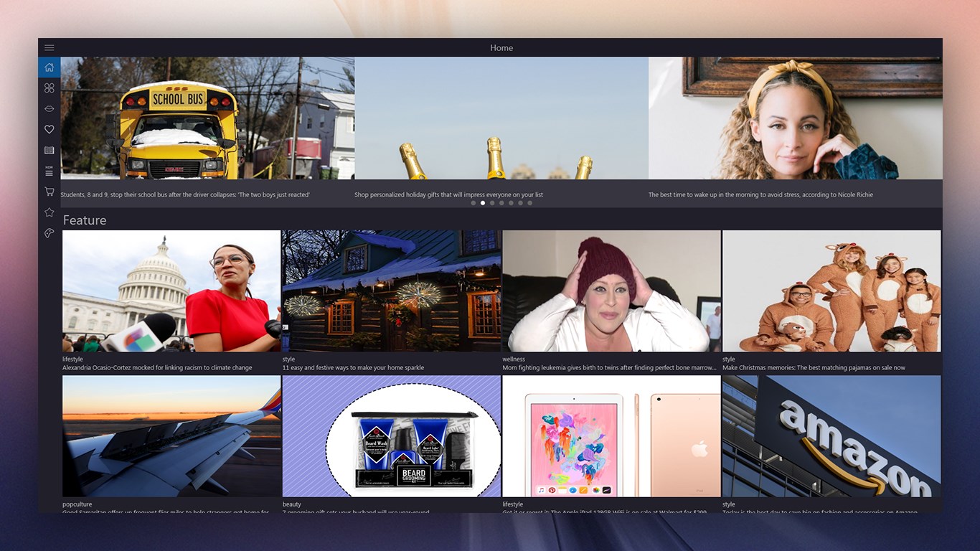The height and width of the screenshot is (551, 980).
Task: Click the 'lifestyle' label under the Ocasio-Cortez photo
Action: click(72, 359)
